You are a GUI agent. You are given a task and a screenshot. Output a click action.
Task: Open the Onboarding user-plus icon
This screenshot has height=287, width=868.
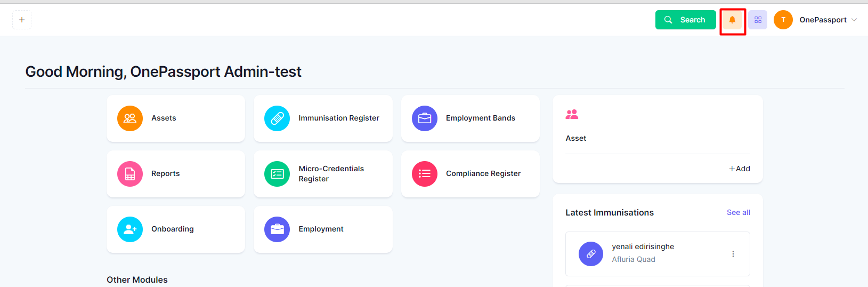[x=130, y=229]
